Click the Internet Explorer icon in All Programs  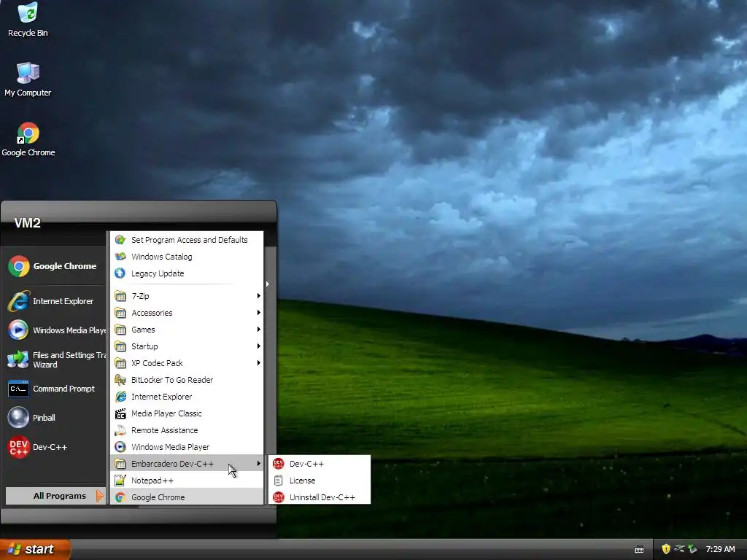pos(120,397)
